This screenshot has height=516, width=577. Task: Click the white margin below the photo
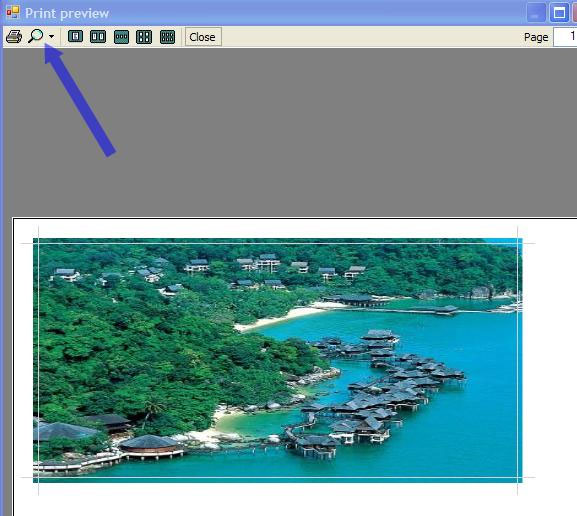[x=278, y=500]
